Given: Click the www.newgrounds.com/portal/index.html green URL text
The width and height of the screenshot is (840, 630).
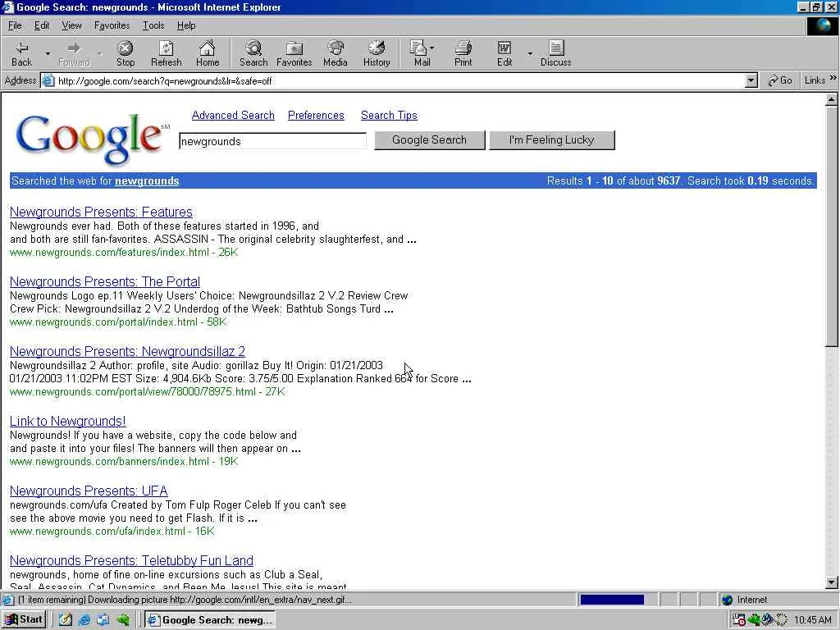Looking at the screenshot, I should pos(103,322).
